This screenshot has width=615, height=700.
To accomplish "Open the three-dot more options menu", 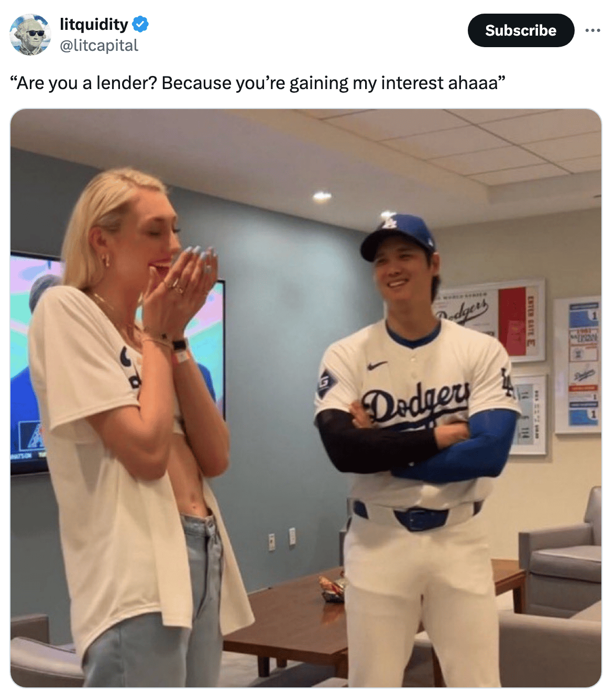I will [592, 30].
